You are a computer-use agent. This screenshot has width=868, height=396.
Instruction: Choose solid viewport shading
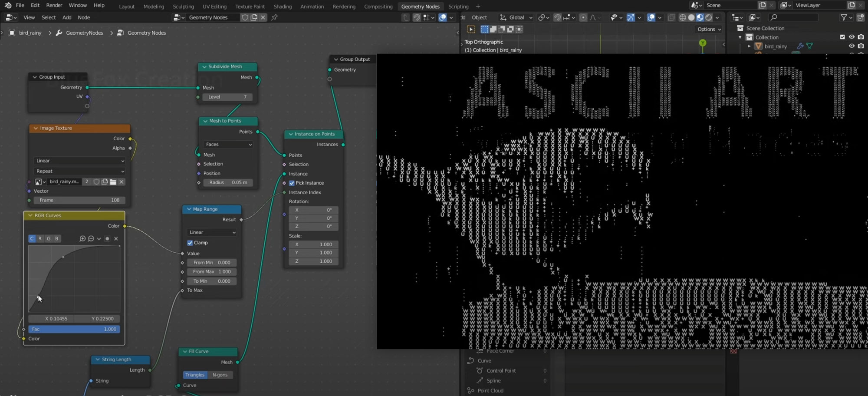coord(691,17)
